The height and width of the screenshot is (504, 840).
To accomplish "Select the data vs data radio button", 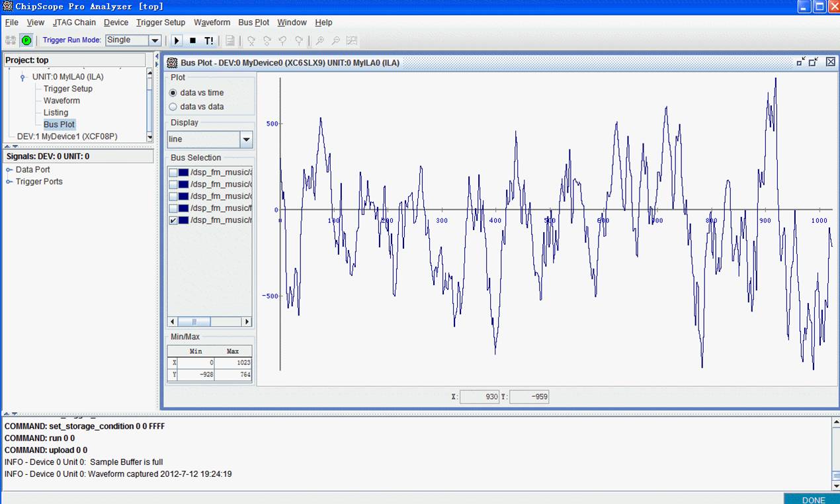I will point(173,106).
